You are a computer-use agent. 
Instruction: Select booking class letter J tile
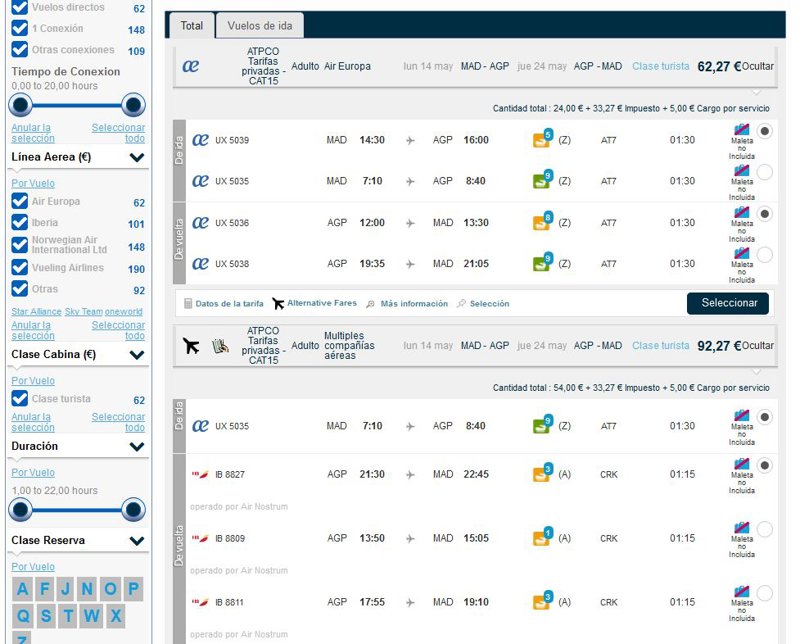tap(65, 588)
